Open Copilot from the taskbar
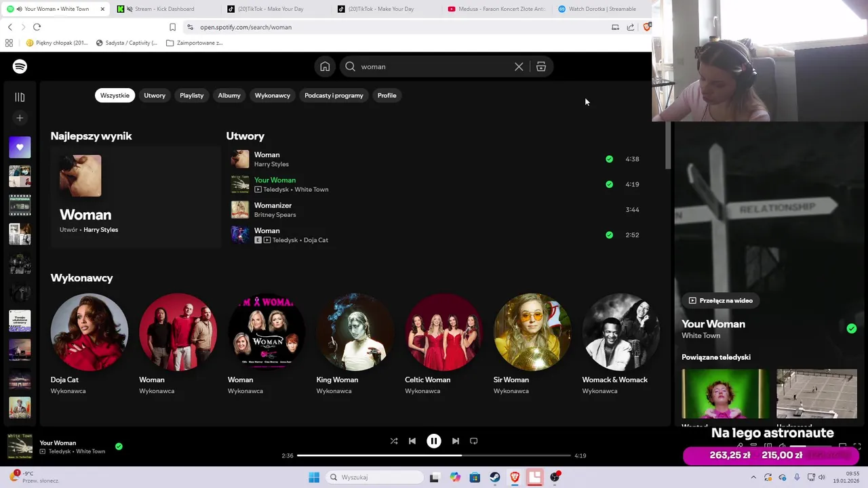The height and width of the screenshot is (488, 868). point(455,477)
